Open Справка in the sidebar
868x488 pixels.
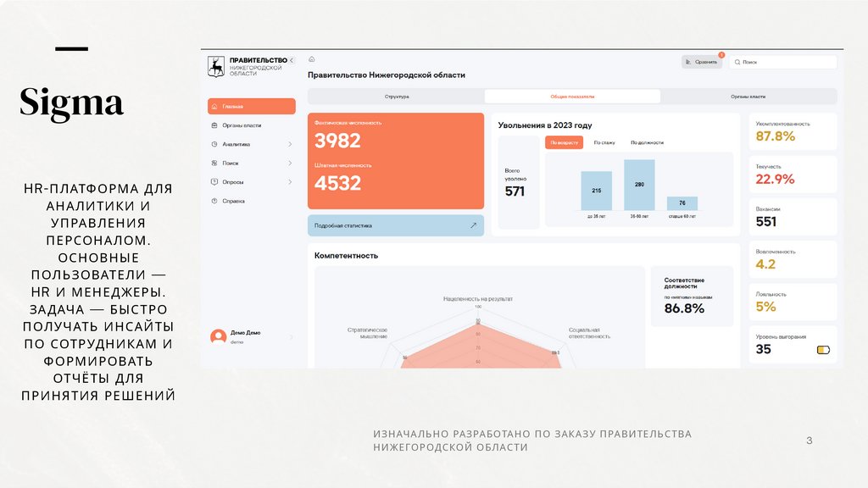[251, 202]
